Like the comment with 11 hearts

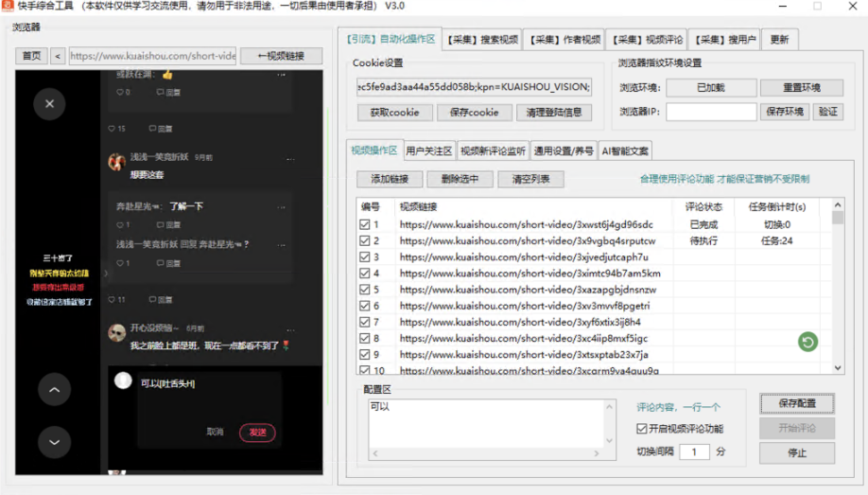(112, 300)
